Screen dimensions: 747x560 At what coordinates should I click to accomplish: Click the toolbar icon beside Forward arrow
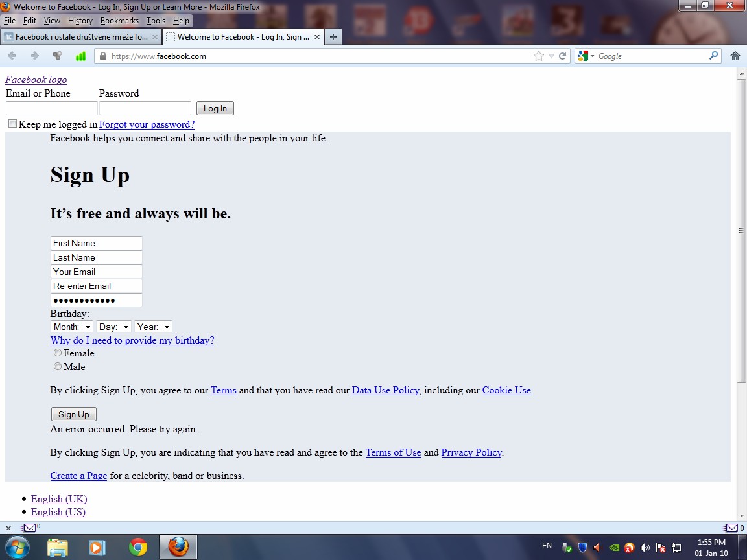pyautogui.click(x=57, y=56)
